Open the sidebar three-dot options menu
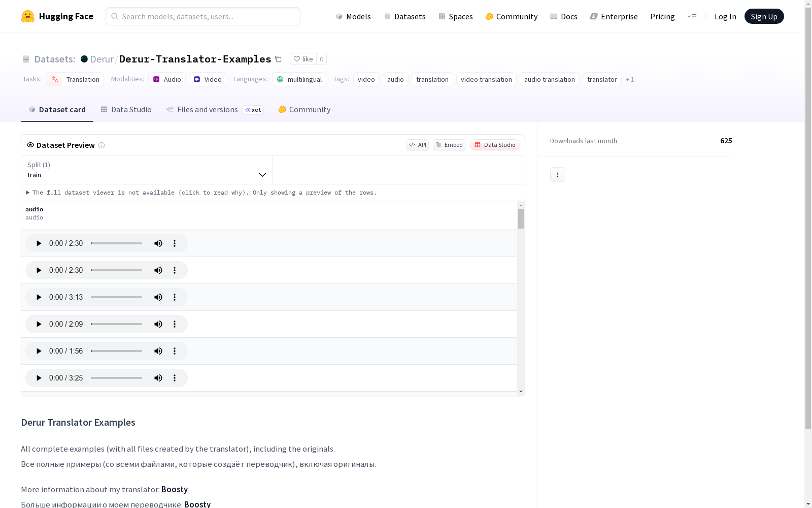 click(x=558, y=175)
